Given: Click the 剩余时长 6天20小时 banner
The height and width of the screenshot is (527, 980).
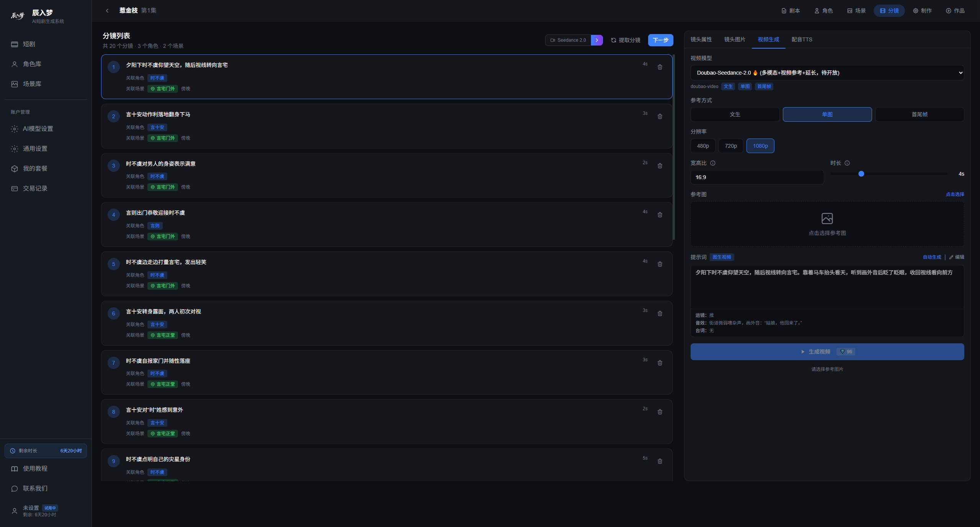Looking at the screenshot, I should [46, 451].
